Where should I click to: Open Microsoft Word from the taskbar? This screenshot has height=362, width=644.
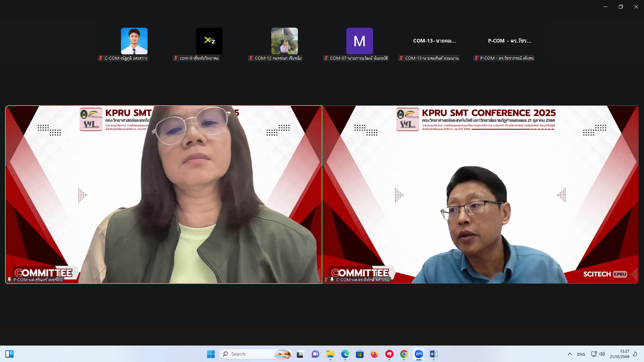[x=433, y=354]
